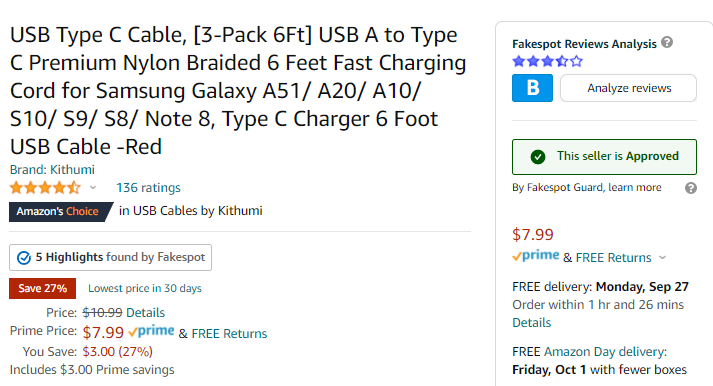Open the Brand: Kithumi link
The image size is (713, 386).
[x=52, y=170]
